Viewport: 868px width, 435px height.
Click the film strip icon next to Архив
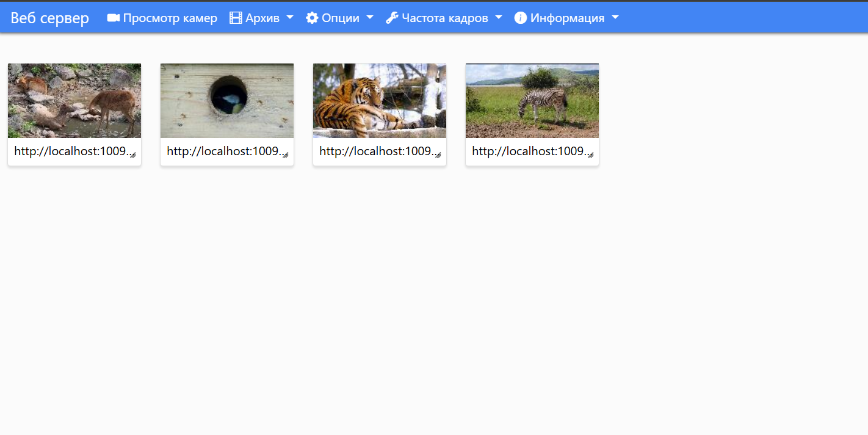(x=236, y=18)
